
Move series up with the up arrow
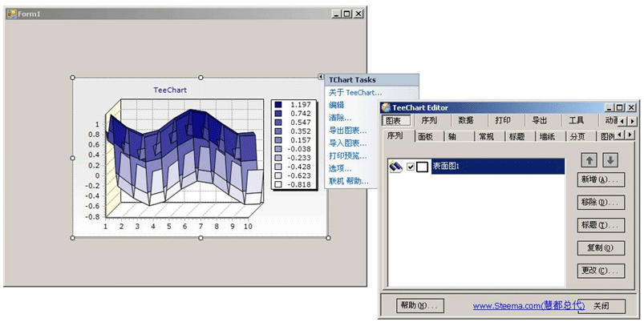pyautogui.click(x=590, y=160)
